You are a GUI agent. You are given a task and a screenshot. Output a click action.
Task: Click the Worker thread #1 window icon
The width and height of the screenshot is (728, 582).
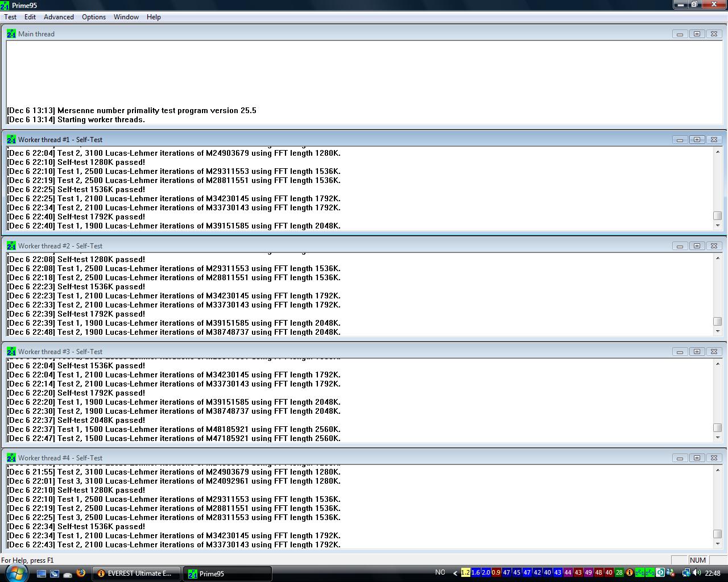click(x=11, y=139)
